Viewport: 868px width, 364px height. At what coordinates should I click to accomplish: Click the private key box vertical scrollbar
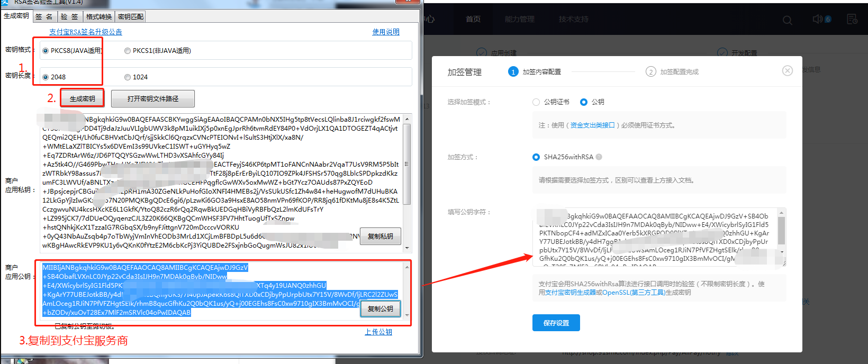coord(407,183)
